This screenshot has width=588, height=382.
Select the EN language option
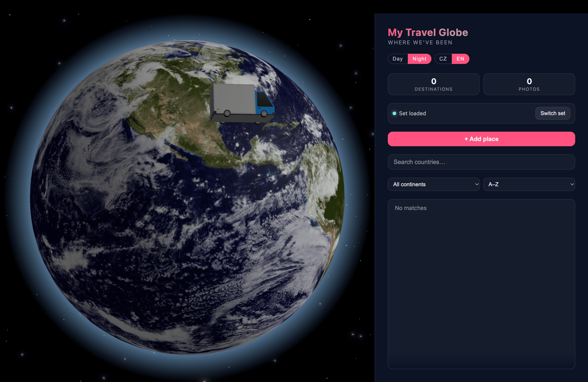pyautogui.click(x=460, y=59)
